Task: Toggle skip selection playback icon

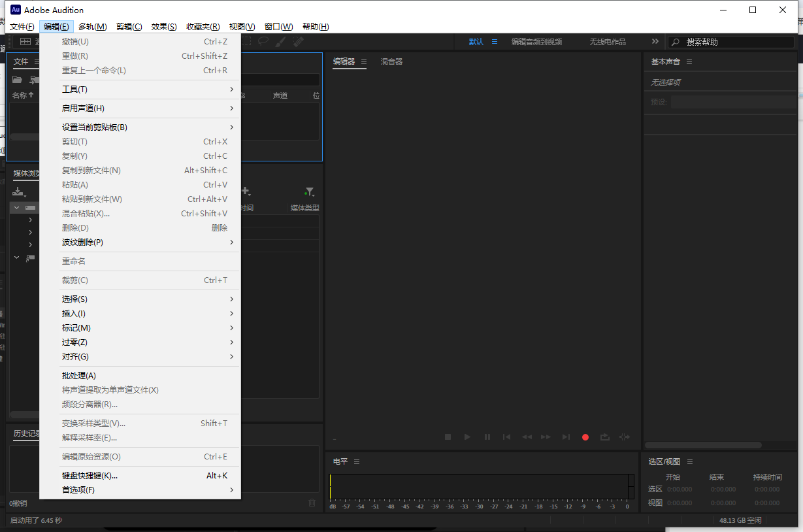Action: 624,437
